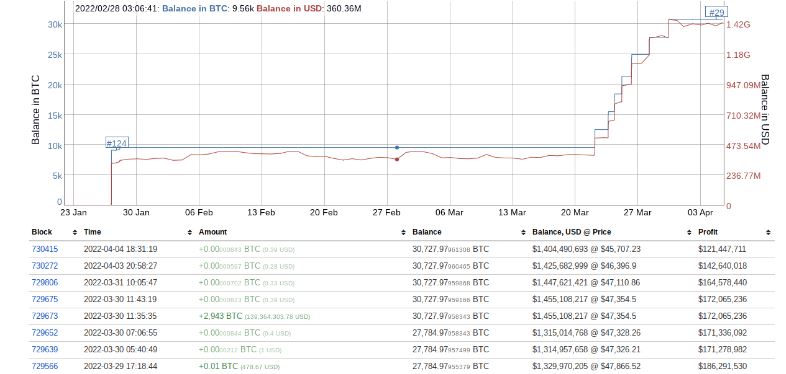
Task: Click $1,447,621,421 @ $47,110.86 cell
Action: [586, 282]
